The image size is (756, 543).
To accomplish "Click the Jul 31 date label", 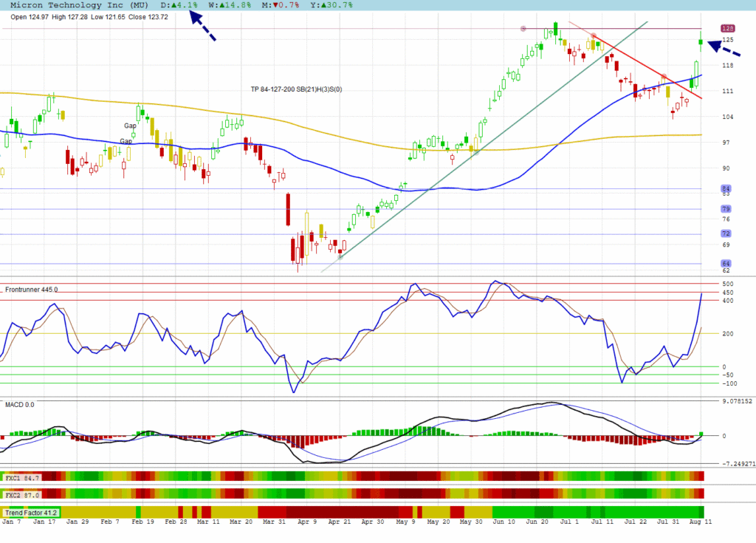I will (667, 522).
